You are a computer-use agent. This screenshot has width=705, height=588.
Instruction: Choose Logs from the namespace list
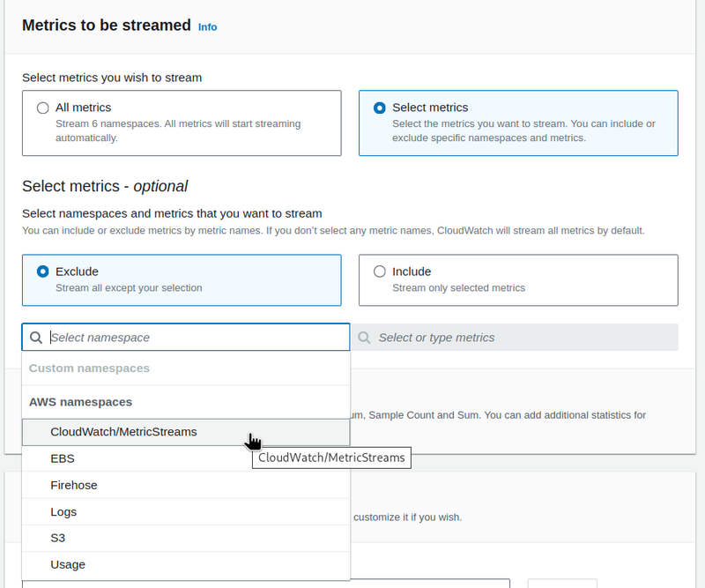tap(186, 511)
